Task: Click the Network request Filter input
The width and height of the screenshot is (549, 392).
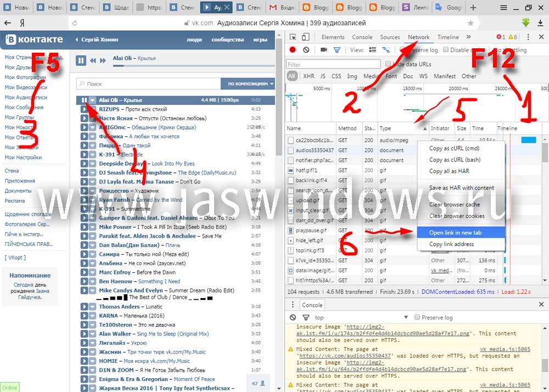Action: tap(333, 64)
